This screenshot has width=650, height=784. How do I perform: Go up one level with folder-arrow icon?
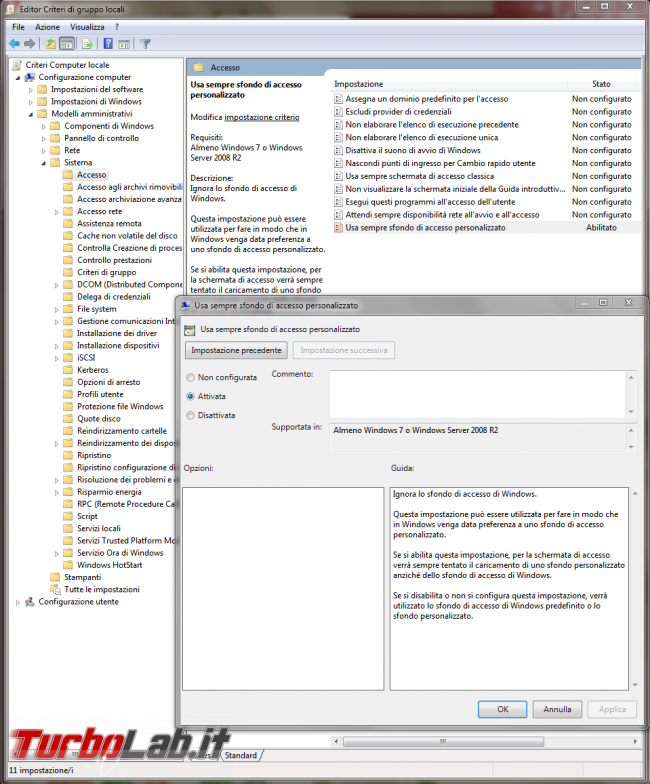[x=50, y=44]
